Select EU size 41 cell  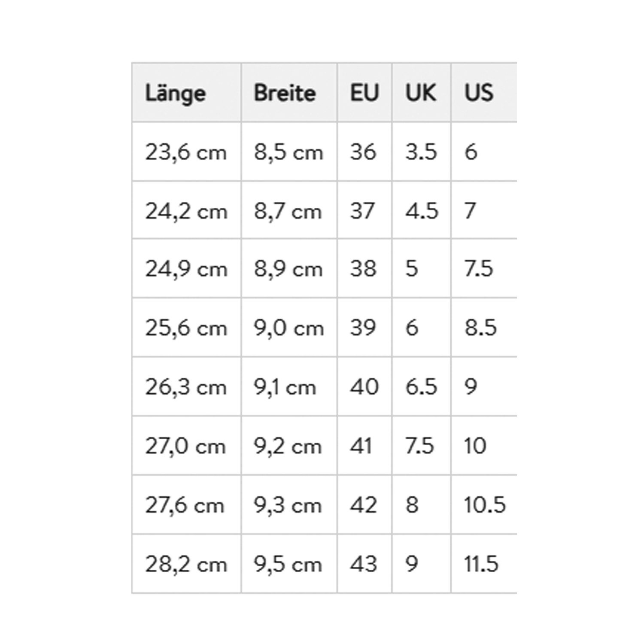tap(361, 447)
